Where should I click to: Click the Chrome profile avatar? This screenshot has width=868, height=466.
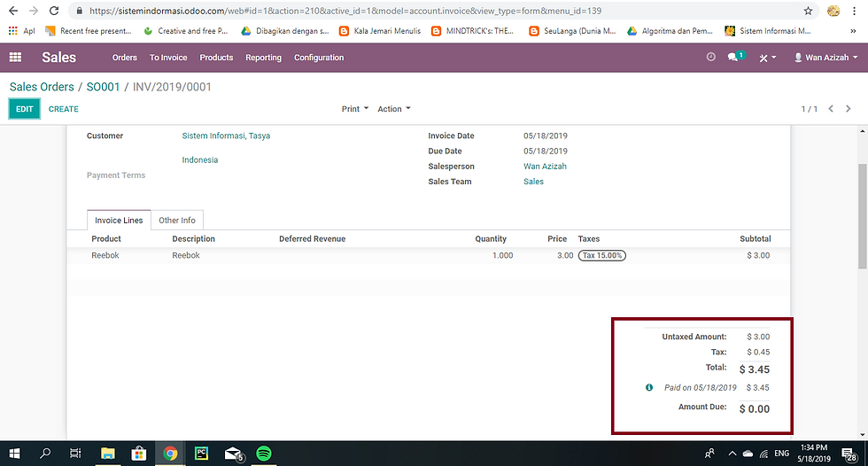tap(833, 11)
